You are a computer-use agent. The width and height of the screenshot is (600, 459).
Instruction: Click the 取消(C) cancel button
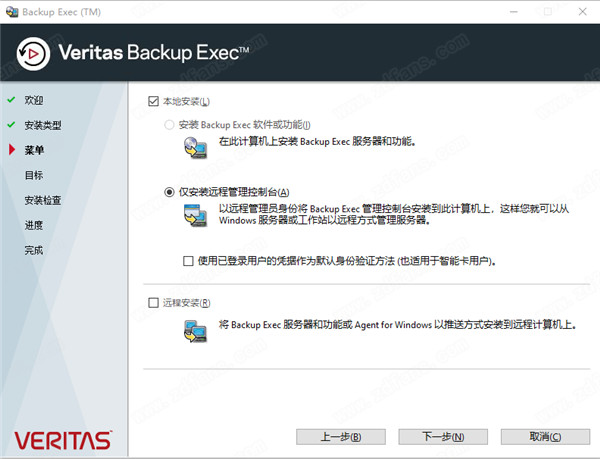pos(545,436)
